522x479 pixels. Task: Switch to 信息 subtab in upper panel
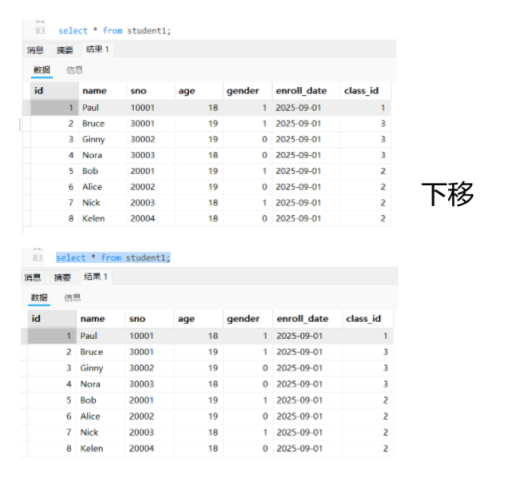(x=75, y=70)
